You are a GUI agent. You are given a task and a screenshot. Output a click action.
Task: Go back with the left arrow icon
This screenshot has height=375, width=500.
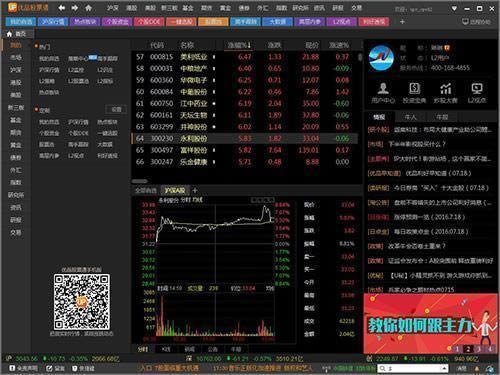pyautogui.click(x=62, y=8)
